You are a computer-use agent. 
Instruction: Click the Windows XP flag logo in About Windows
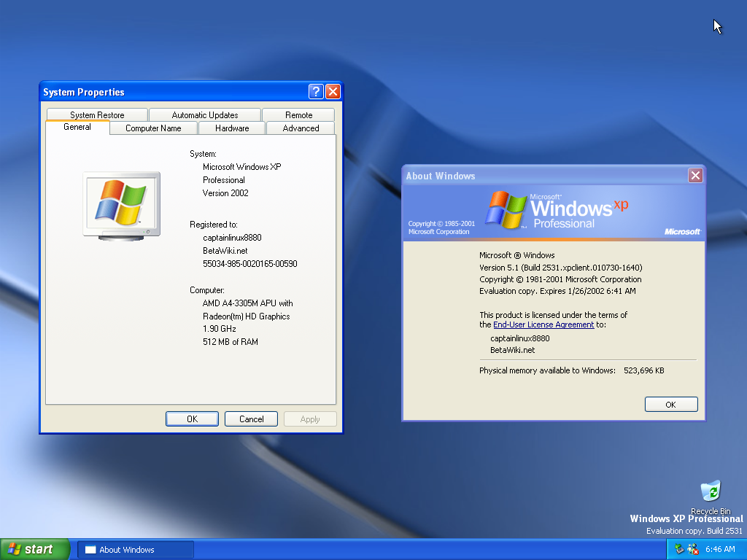coord(506,209)
